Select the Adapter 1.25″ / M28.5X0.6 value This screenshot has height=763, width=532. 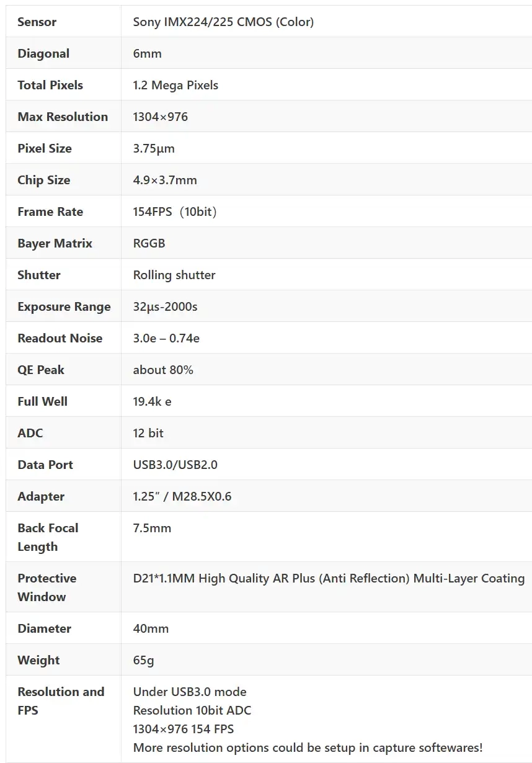[x=182, y=497]
